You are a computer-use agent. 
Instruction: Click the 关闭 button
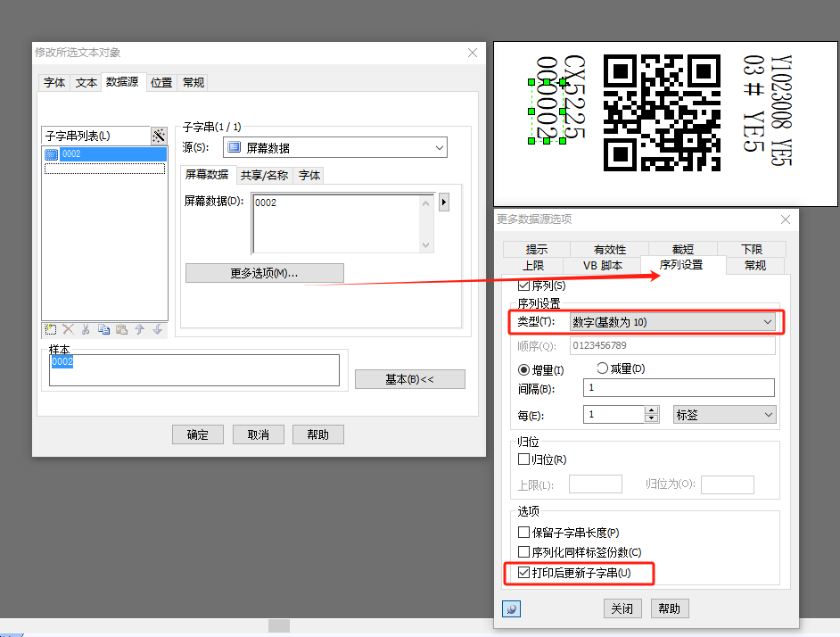[622, 608]
